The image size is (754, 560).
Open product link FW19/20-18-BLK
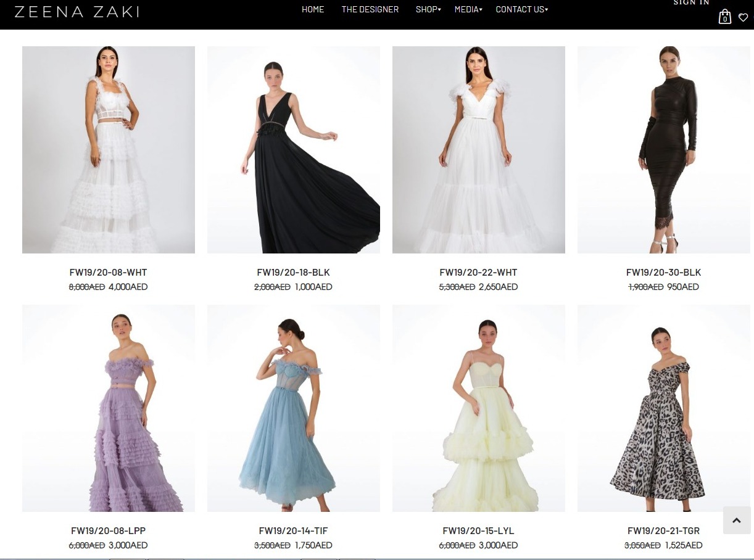pos(294,272)
